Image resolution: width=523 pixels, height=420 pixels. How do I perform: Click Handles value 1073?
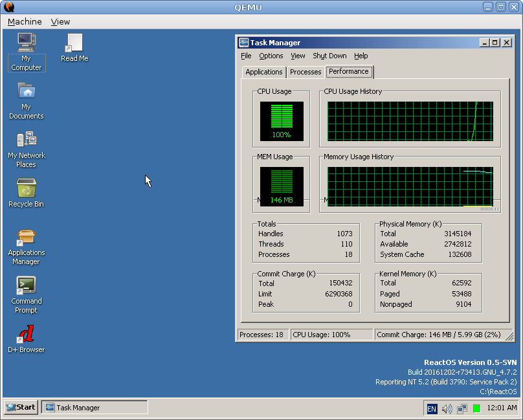tap(344, 234)
